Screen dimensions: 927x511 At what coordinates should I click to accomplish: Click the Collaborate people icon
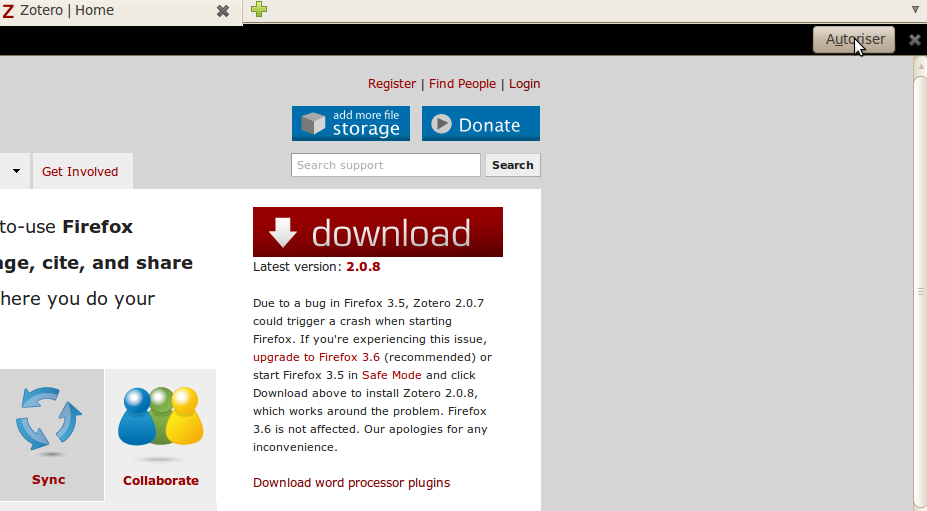pos(161,417)
